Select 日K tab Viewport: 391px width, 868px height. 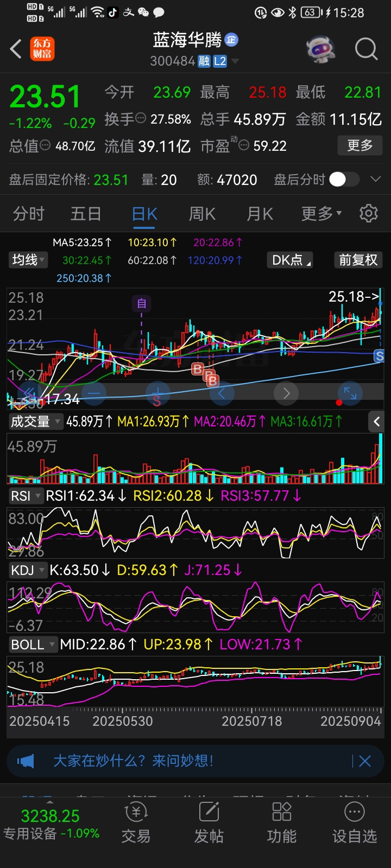pyautogui.click(x=144, y=214)
